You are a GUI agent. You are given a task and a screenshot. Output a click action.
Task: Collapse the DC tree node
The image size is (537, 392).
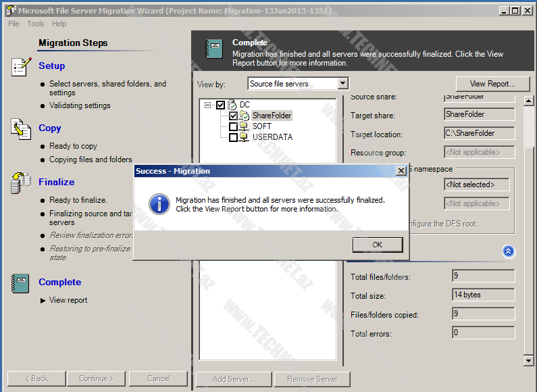209,105
